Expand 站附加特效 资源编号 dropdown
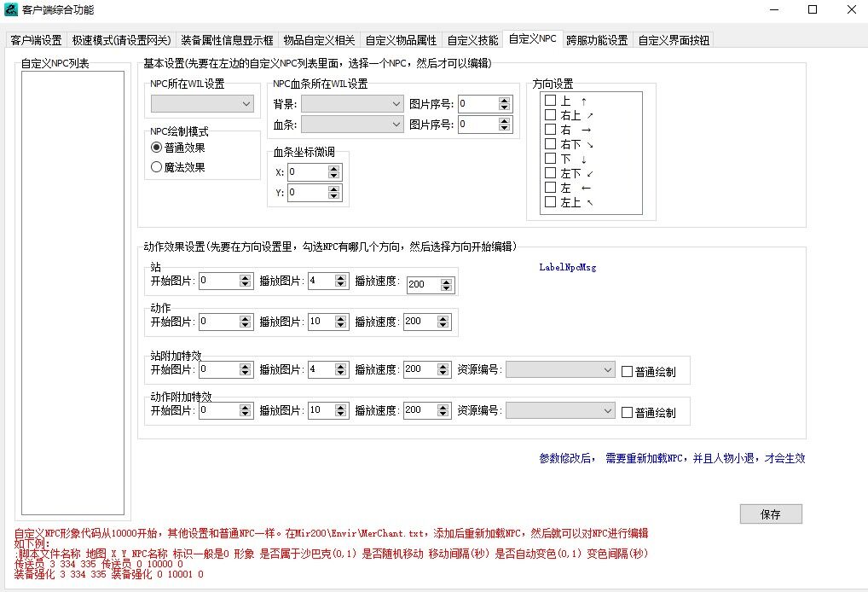This screenshot has height=592, width=868. coord(560,369)
